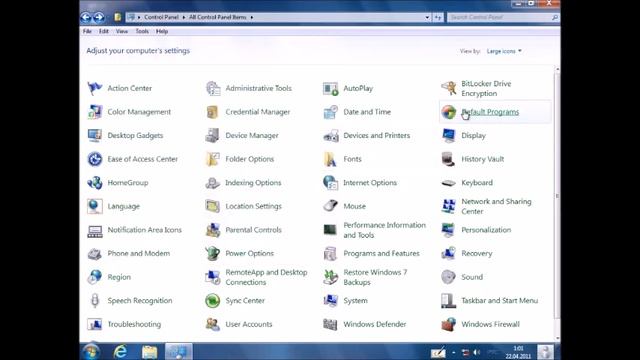The width and height of the screenshot is (640, 360).
Task: Open Windows Explorer folder on taskbar
Action: tap(149, 352)
